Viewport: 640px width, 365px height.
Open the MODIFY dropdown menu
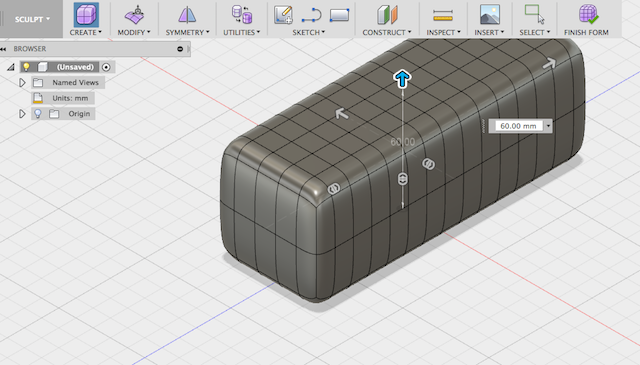coord(134,32)
